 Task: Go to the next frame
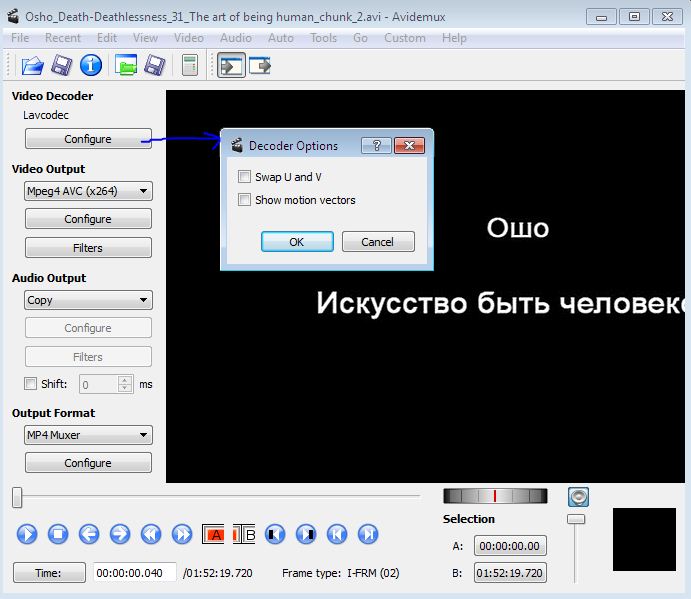[120, 534]
